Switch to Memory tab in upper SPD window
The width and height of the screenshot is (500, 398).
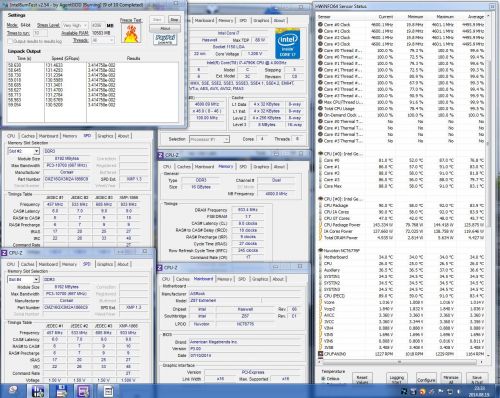coord(70,136)
